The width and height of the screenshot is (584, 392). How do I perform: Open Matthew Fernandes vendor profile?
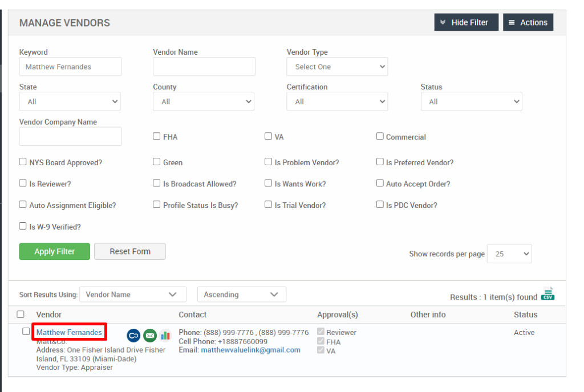click(x=69, y=332)
